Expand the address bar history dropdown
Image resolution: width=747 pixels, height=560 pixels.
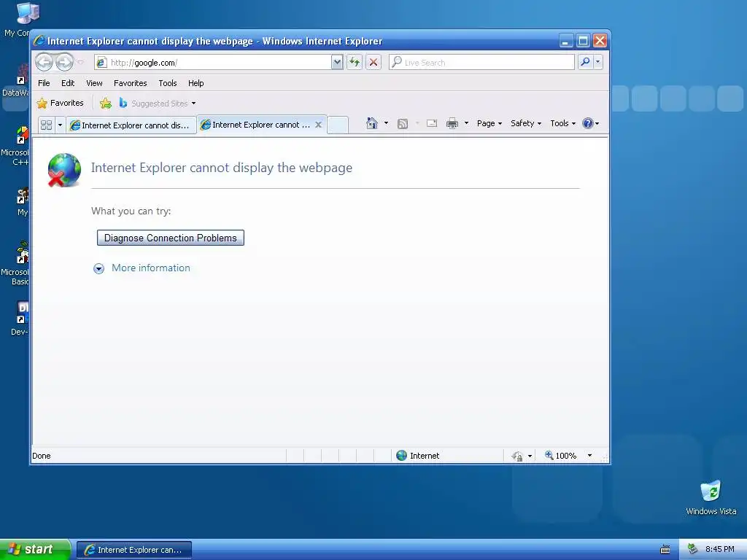(337, 63)
